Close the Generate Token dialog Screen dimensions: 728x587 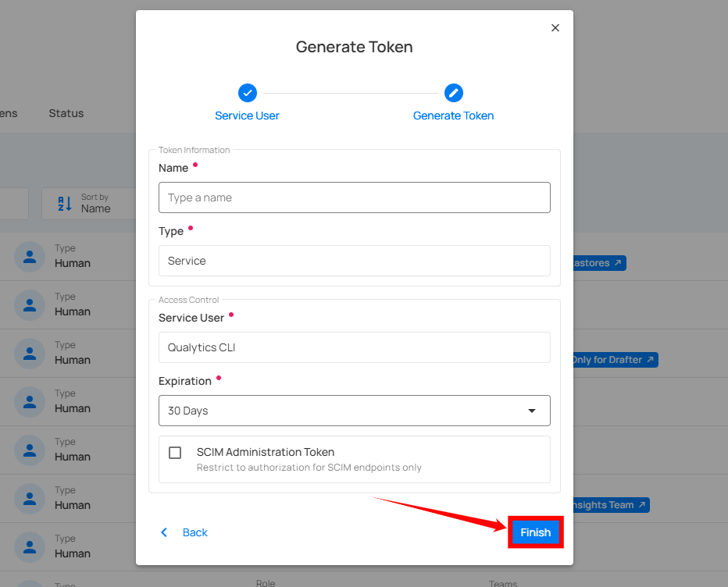[x=555, y=28]
